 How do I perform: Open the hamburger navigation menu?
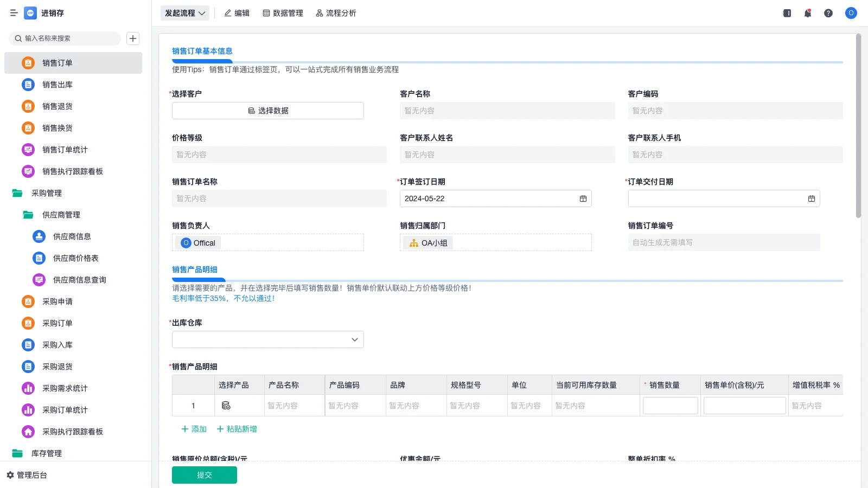[14, 13]
